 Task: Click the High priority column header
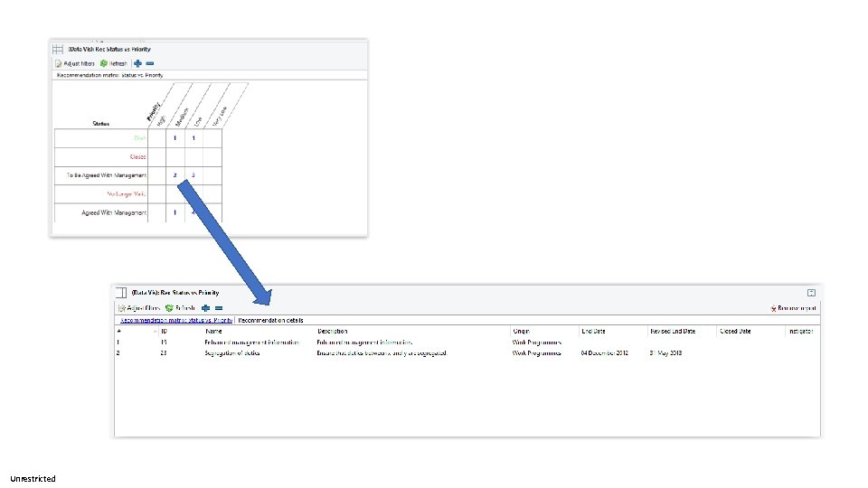pos(161,120)
